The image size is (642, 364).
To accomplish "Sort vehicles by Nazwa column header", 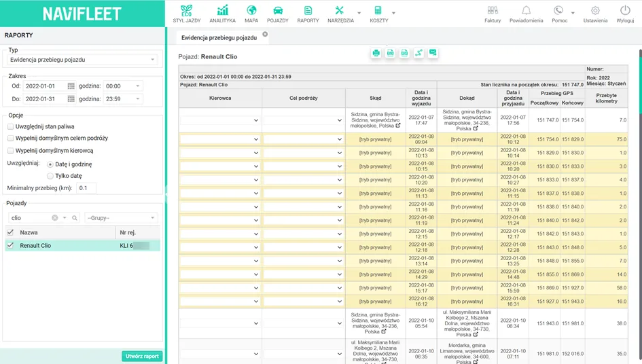I will point(60,232).
